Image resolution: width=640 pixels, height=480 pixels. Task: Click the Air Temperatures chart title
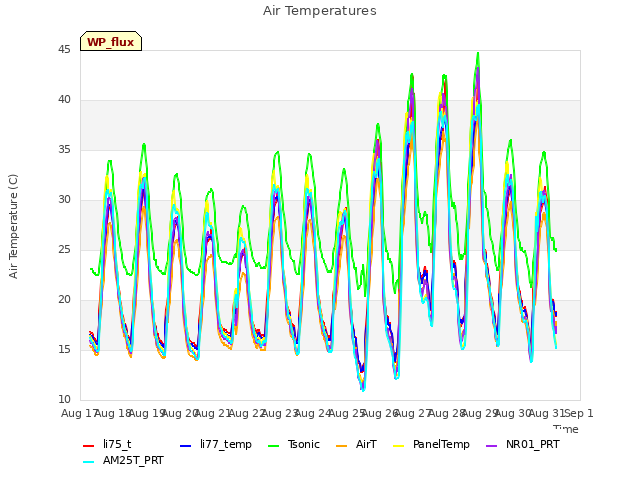(320, 11)
